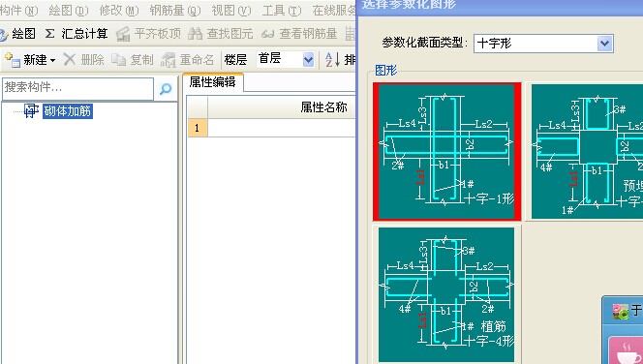Open the 构件(N) menu
The width and height of the screenshot is (643, 364).
[x=18, y=10]
